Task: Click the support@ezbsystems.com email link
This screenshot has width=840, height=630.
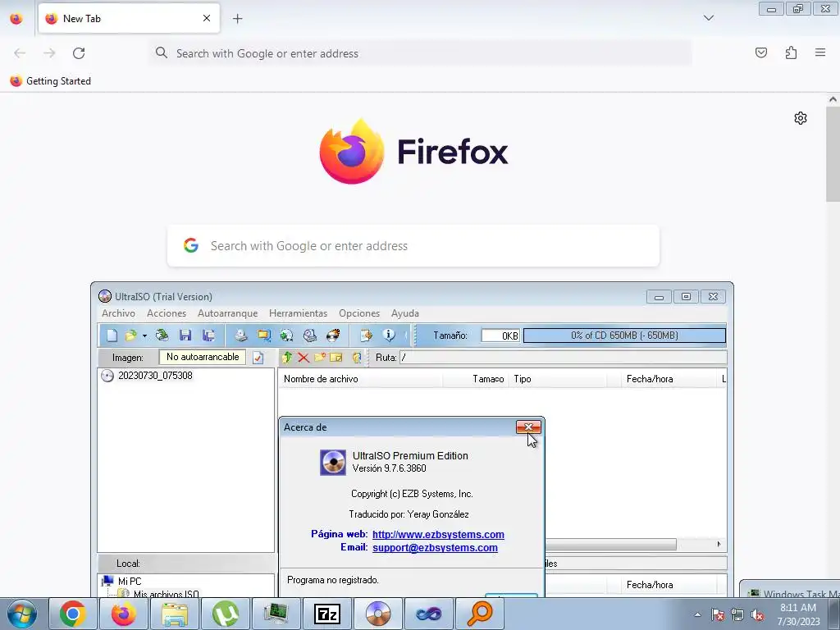Action: coord(435,547)
